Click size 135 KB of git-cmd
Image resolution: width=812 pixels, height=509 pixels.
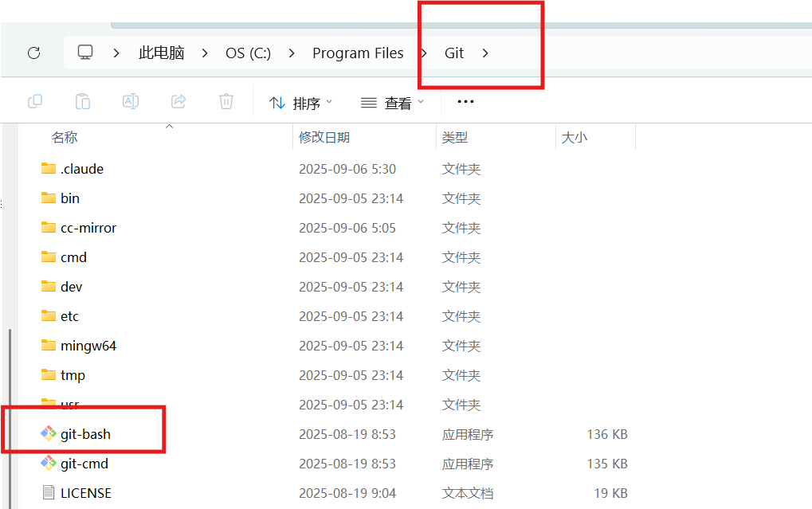pyautogui.click(x=607, y=464)
